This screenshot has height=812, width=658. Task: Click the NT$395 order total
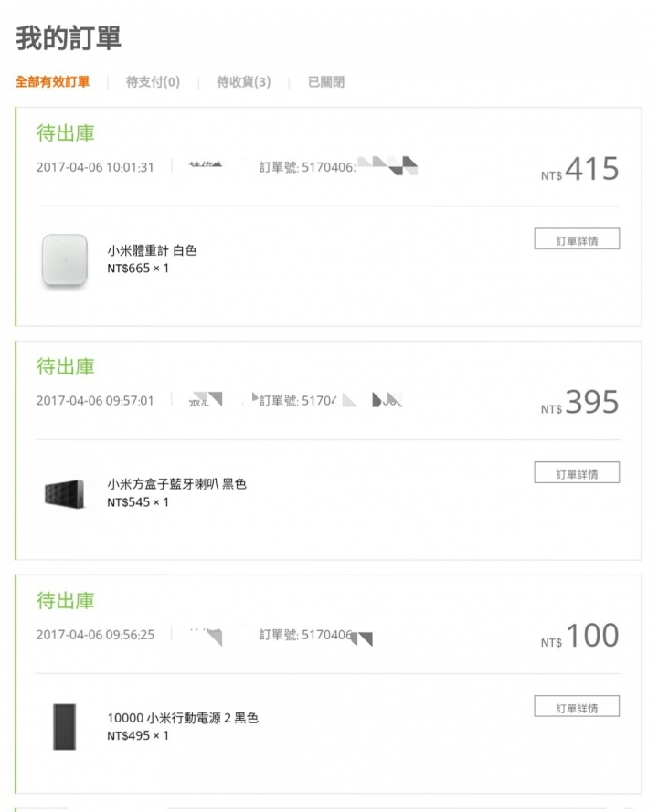(x=581, y=403)
